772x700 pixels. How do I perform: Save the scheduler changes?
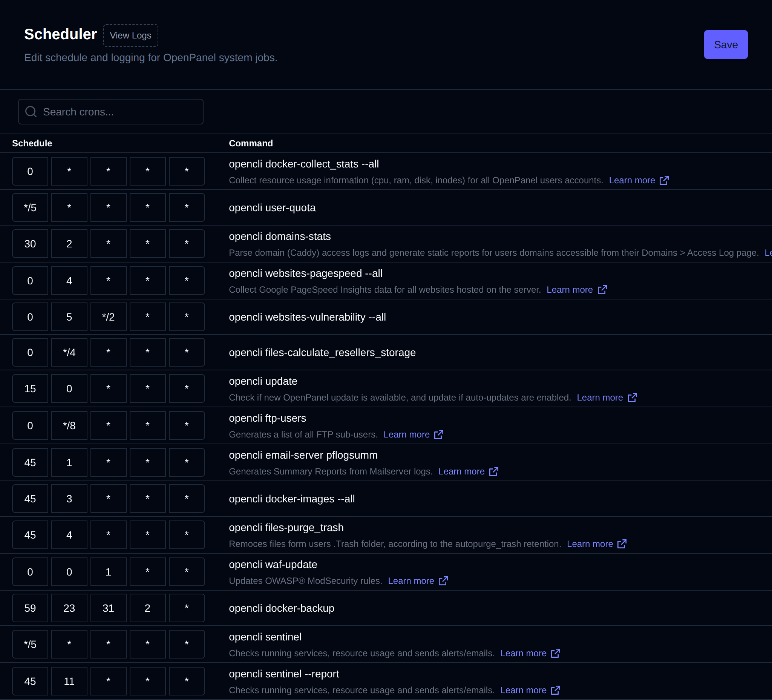click(x=726, y=45)
